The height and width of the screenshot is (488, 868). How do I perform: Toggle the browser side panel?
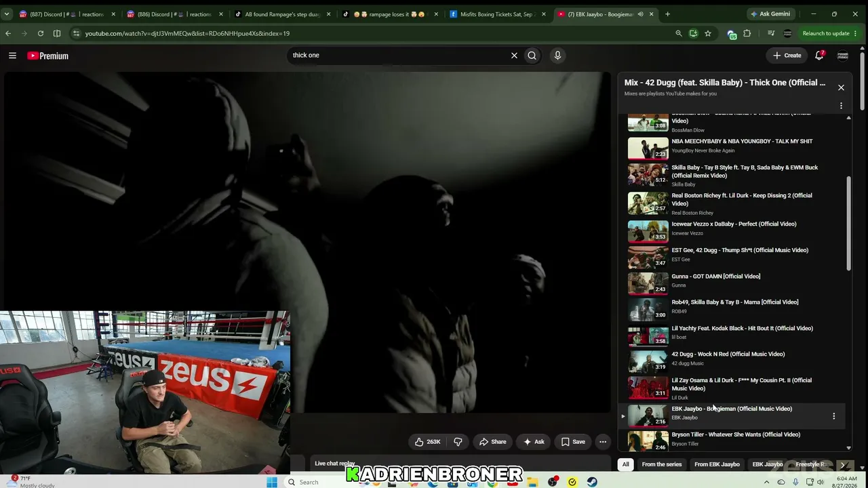click(x=57, y=33)
